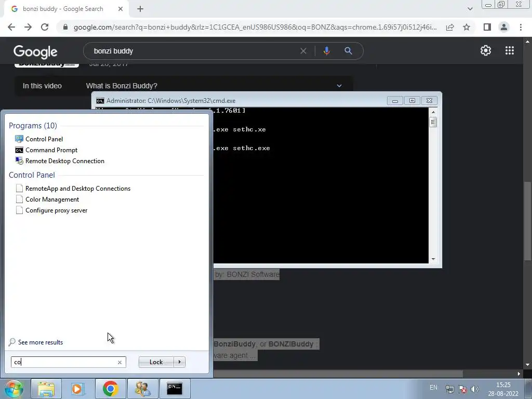This screenshot has width=532, height=399.
Task: Reload the Google search page
Action: coord(45,27)
